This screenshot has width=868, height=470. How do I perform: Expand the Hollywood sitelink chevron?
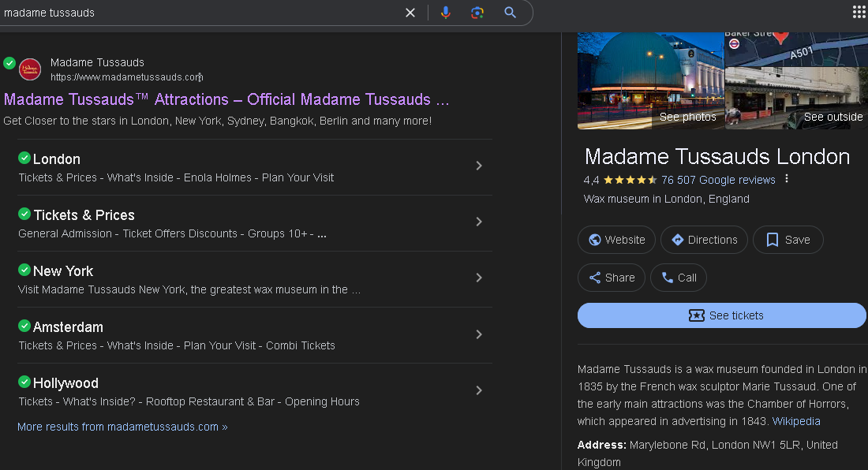click(479, 390)
